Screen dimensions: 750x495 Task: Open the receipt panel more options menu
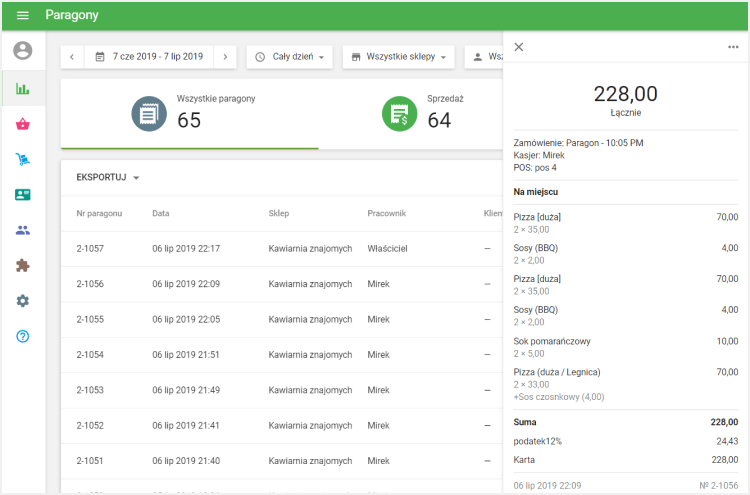[733, 47]
